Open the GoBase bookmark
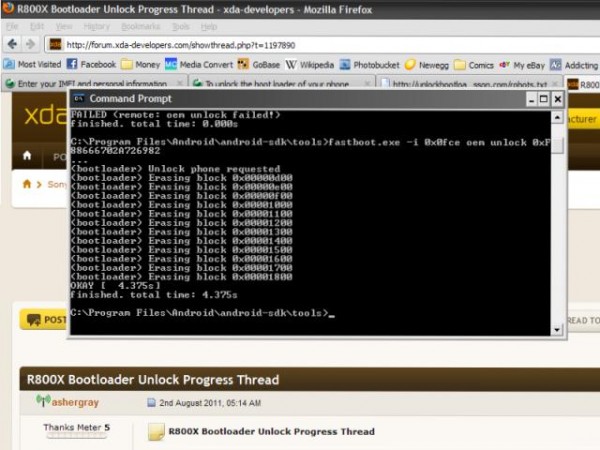Screen dimensions: 600x450 coord(259,64)
